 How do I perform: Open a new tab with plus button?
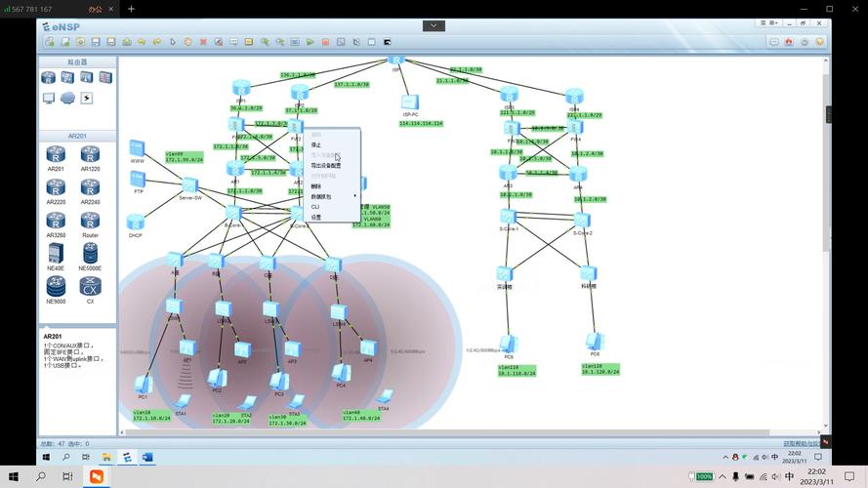tap(131, 9)
